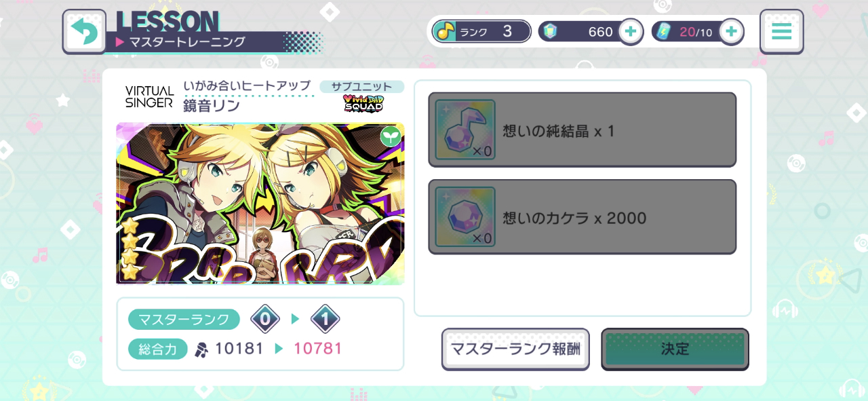This screenshot has width=868, height=401.
Task: Tap the マスターランク label
Action: (184, 319)
